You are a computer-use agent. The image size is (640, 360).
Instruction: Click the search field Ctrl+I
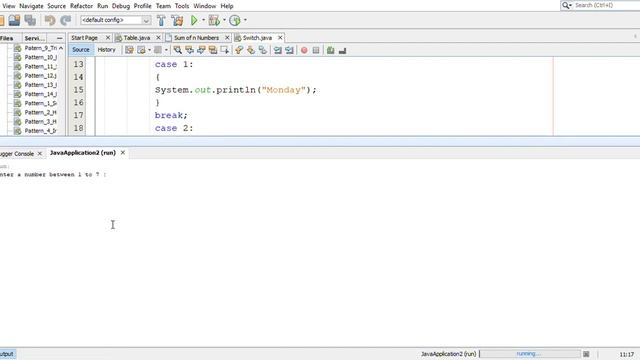point(606,5)
